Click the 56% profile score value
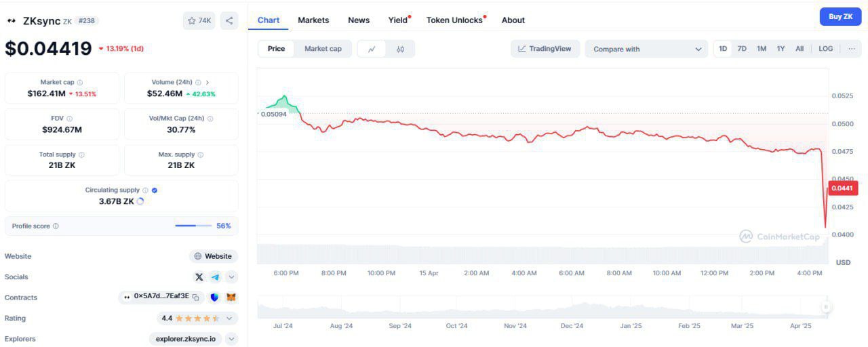 click(x=224, y=226)
